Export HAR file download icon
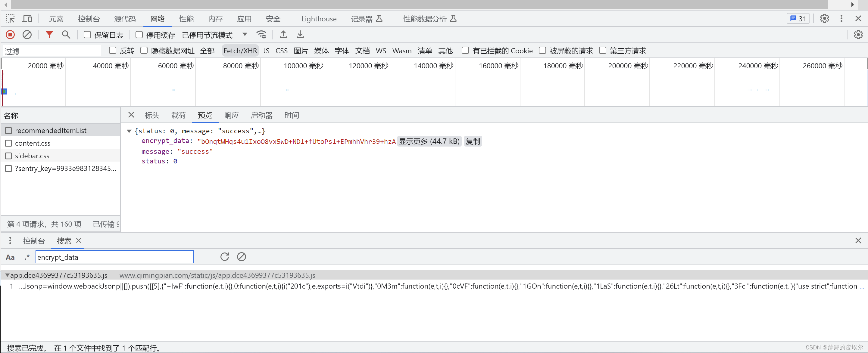The height and width of the screenshot is (353, 868). coord(300,35)
